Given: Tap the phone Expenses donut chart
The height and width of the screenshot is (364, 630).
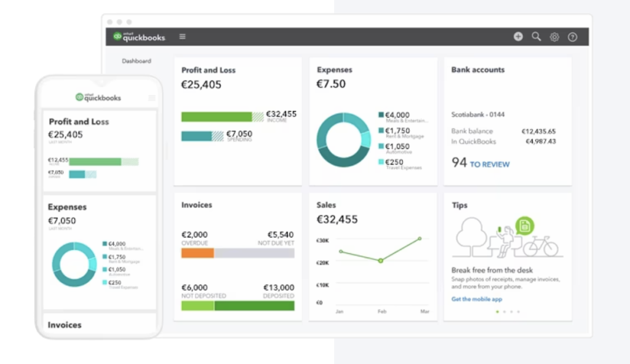Looking at the screenshot, I should point(74,264).
